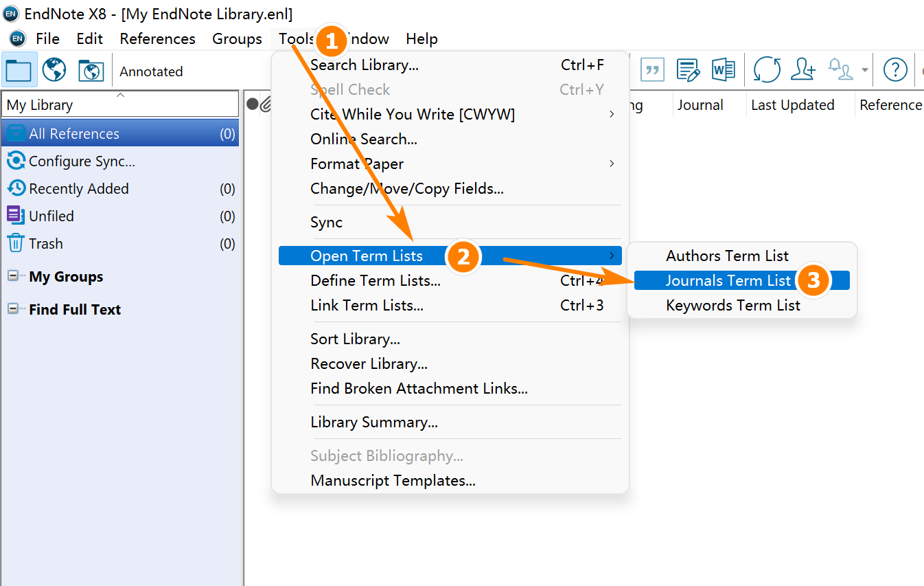
Task: Open the File menu
Action: pyautogui.click(x=47, y=38)
